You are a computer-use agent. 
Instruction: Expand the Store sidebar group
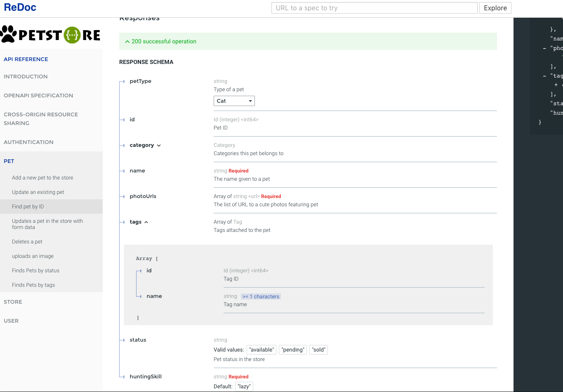coord(13,302)
